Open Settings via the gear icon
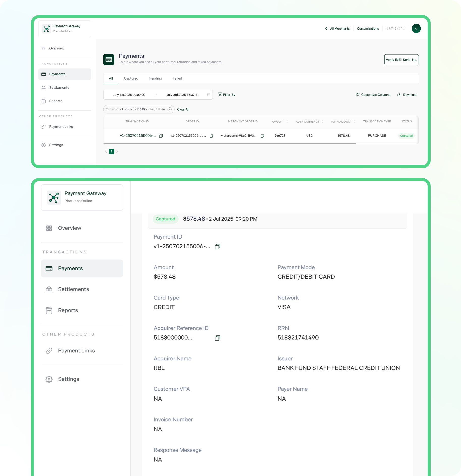The width and height of the screenshot is (461, 476). point(49,379)
